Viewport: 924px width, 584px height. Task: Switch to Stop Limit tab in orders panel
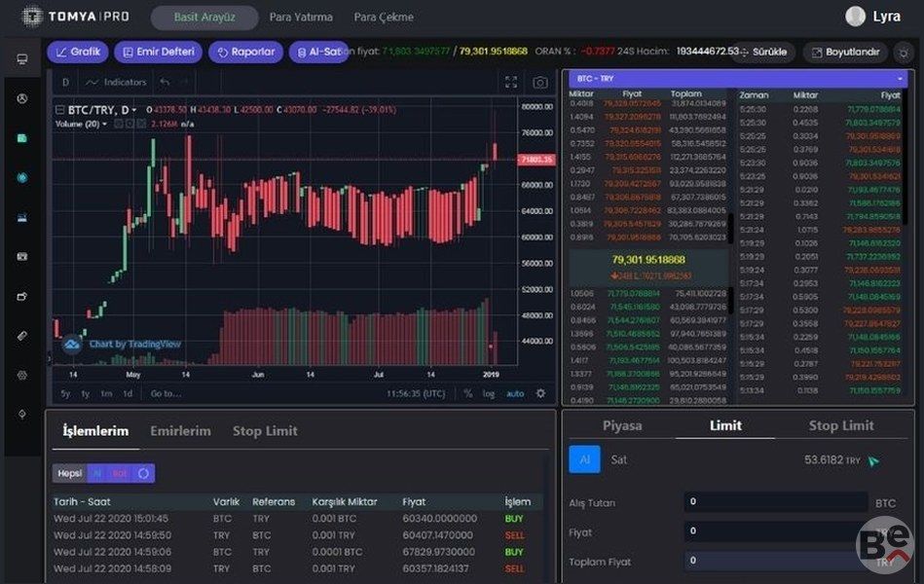point(265,431)
